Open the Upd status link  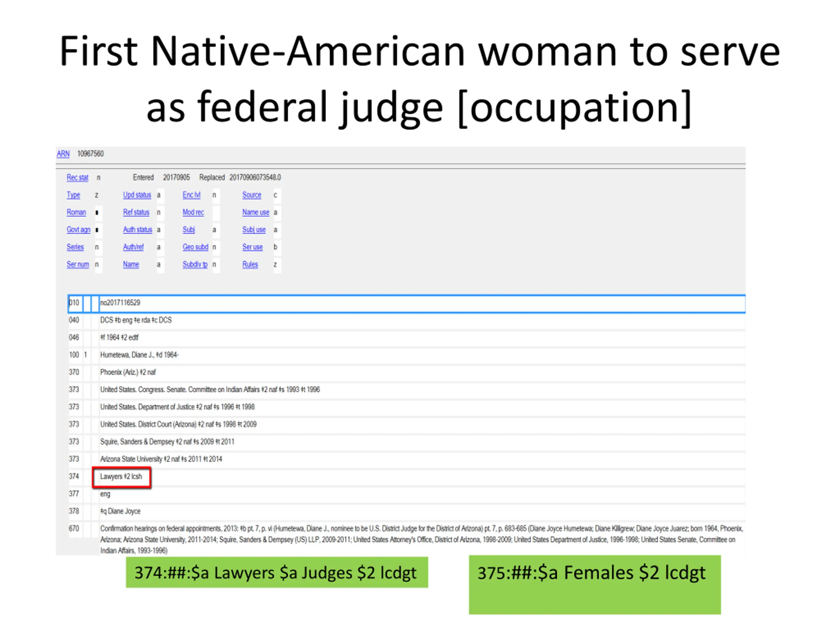(x=137, y=195)
